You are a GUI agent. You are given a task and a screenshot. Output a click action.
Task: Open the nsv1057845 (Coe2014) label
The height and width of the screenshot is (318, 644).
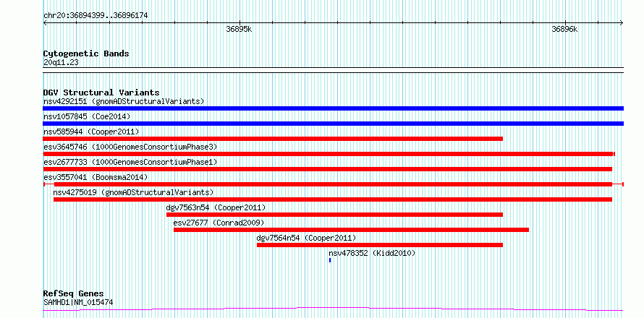coord(87,116)
